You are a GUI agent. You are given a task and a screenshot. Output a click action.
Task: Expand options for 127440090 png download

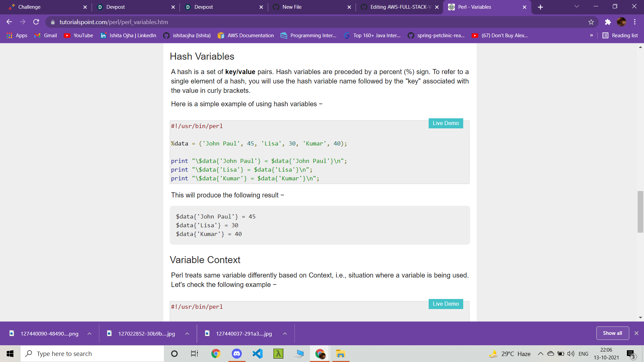(x=90, y=334)
